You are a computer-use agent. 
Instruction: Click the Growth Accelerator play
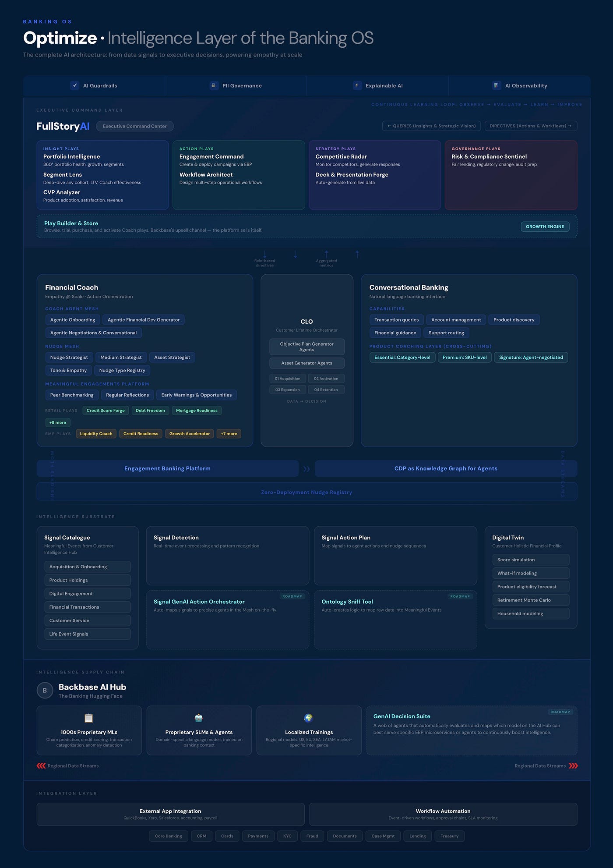190,434
